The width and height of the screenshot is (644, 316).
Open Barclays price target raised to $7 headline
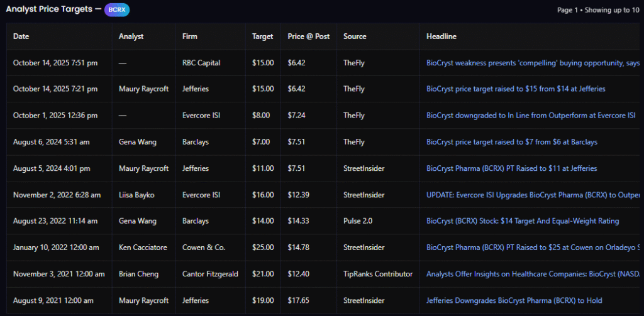[x=511, y=142]
